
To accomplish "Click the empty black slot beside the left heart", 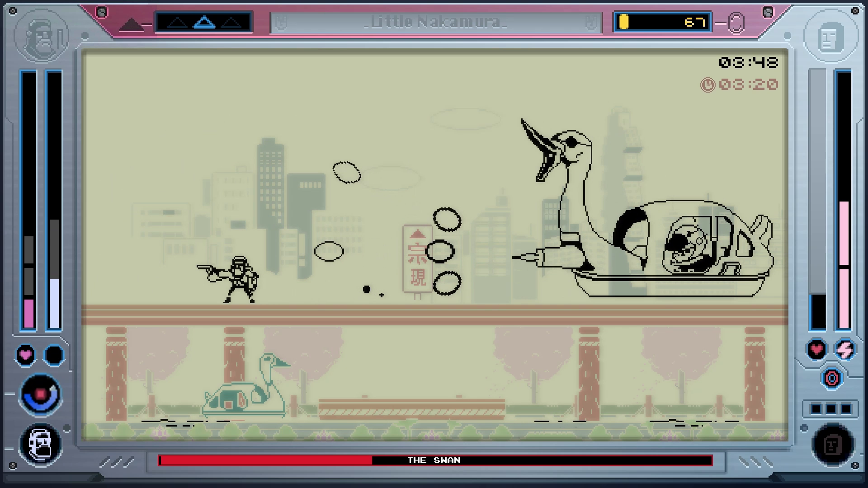I will [54, 355].
